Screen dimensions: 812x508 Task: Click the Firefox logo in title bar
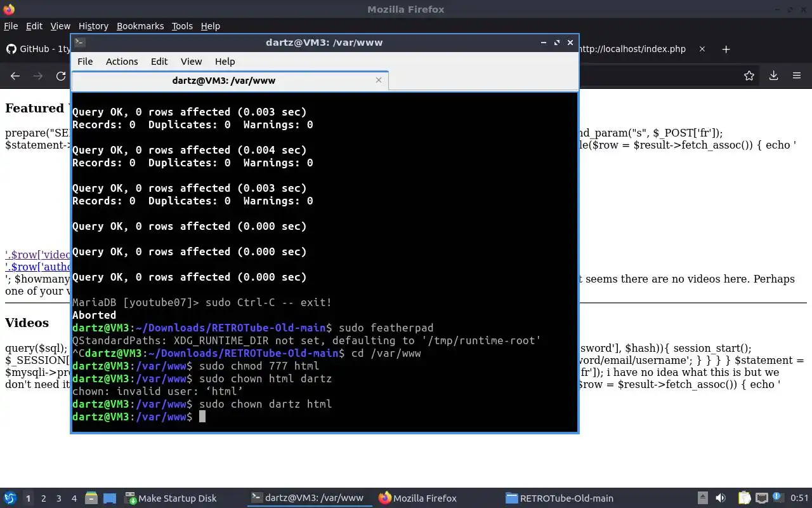point(9,9)
